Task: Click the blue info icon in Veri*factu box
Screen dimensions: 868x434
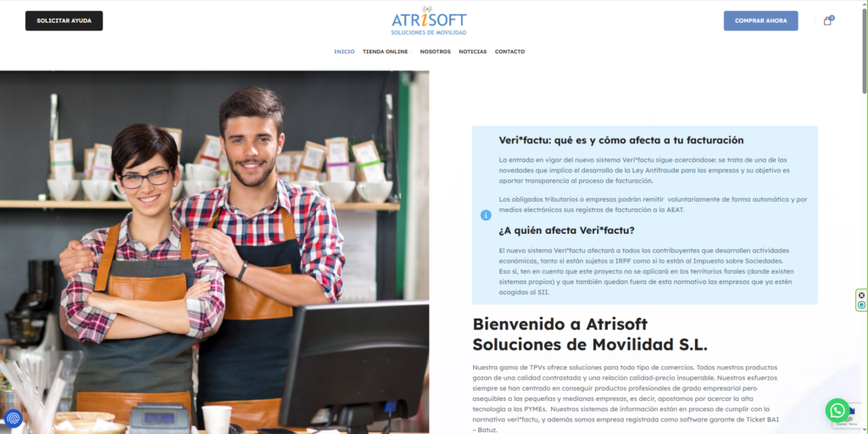Action: [x=486, y=215]
